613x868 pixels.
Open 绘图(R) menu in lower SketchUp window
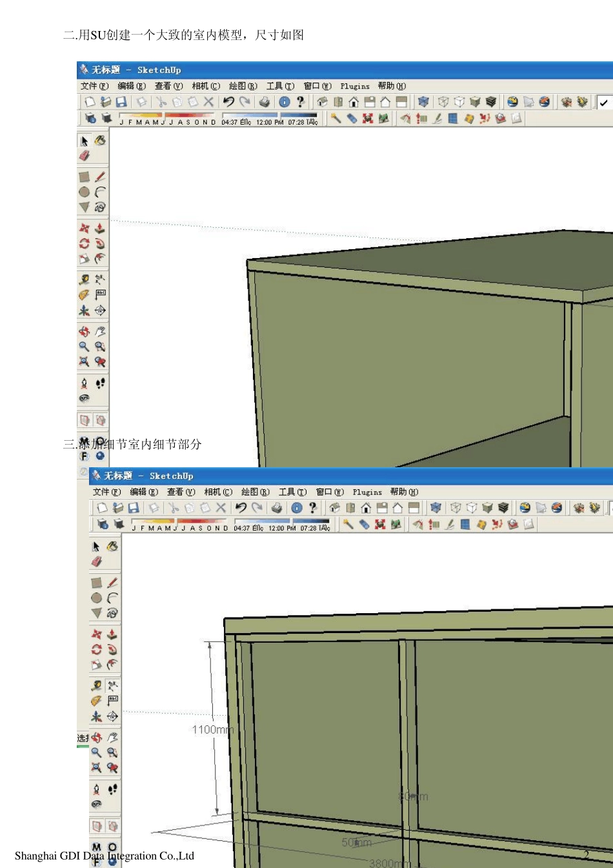(x=256, y=492)
